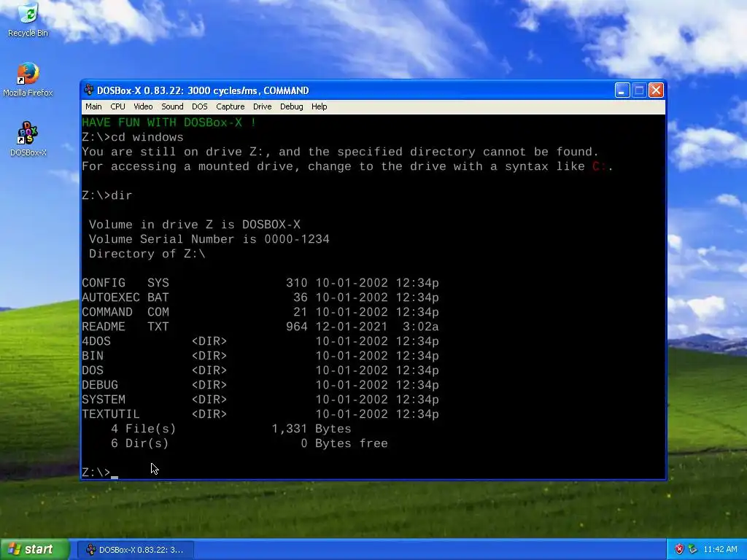Screen dimensions: 747x560
Task: Click the Volume Serial Number line
Action: click(x=209, y=239)
